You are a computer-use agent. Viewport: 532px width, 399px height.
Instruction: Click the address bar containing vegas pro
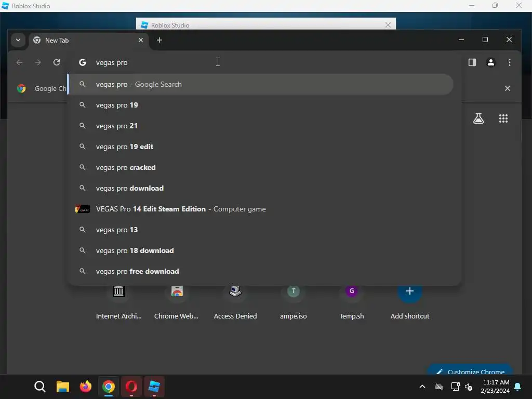[x=264, y=62]
